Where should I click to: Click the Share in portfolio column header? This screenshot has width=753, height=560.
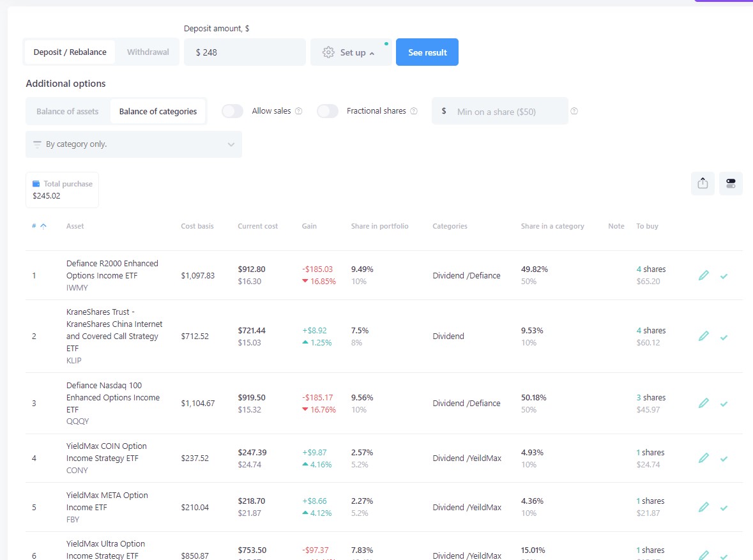(380, 226)
